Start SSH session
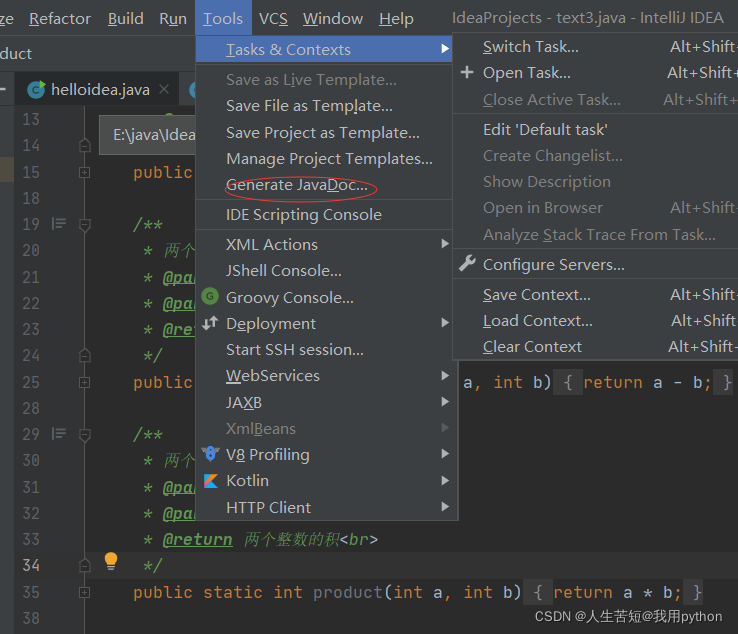The image size is (738, 634). 324,350
